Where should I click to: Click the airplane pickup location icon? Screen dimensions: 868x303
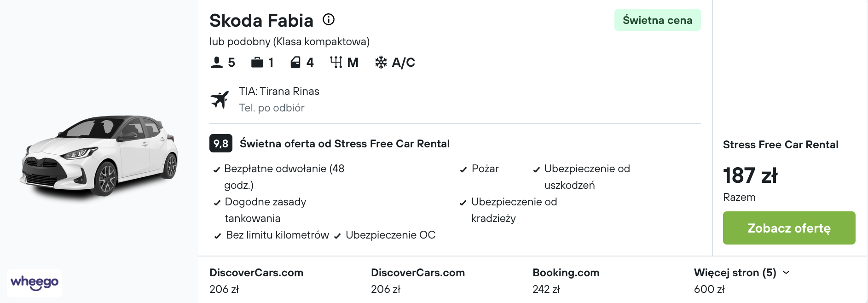[220, 99]
